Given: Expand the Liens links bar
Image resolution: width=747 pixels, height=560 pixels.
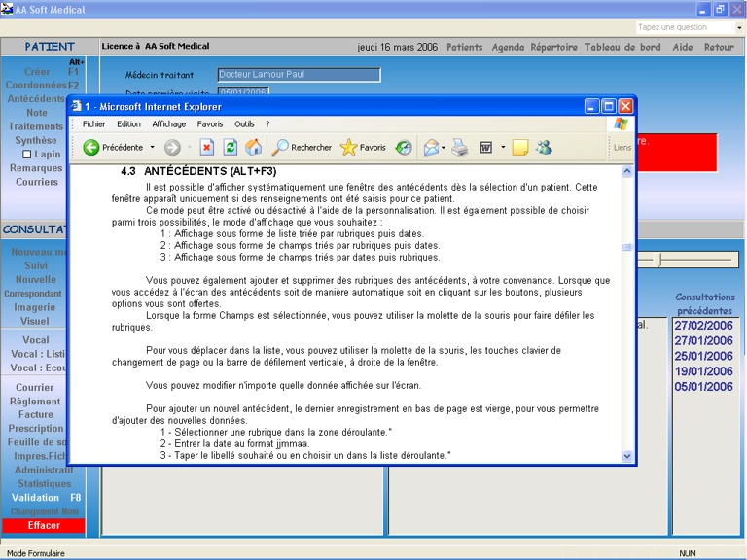Looking at the screenshot, I should (x=622, y=148).
